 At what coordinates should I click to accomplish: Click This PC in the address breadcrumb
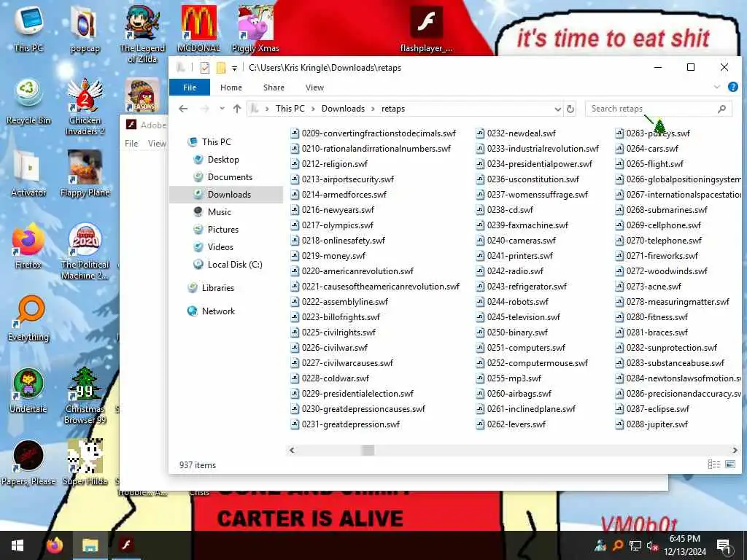290,109
